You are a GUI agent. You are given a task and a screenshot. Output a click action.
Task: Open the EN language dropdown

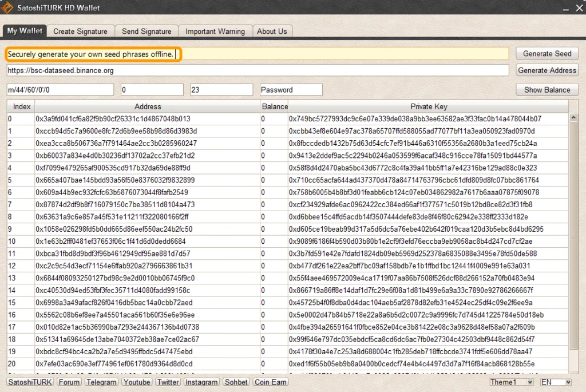click(x=556, y=382)
